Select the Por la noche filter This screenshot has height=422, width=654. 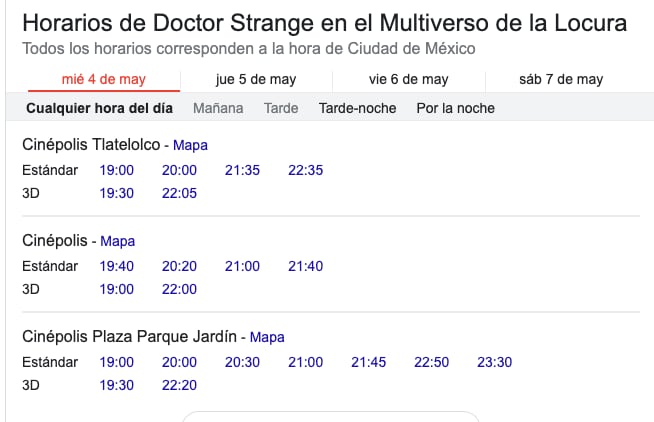click(455, 108)
